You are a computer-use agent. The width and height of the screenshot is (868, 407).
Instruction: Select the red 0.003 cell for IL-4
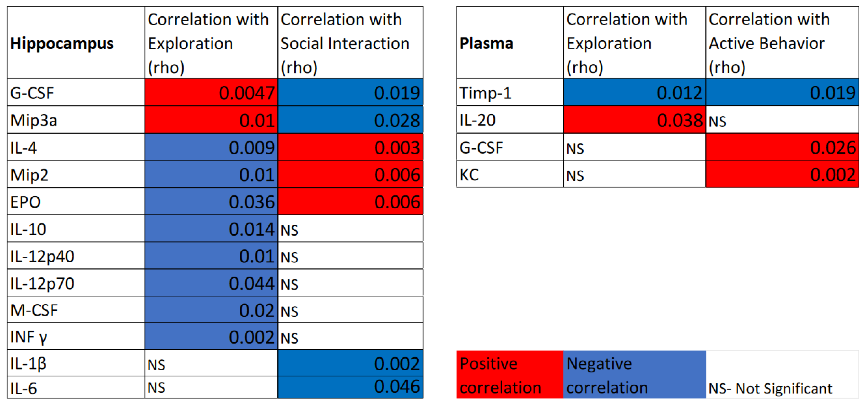click(350, 147)
